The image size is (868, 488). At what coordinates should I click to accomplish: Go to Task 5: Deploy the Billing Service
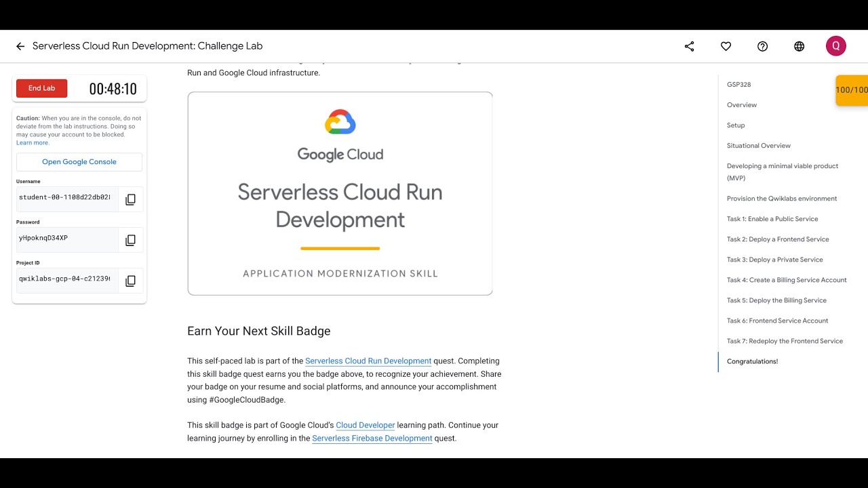click(776, 300)
